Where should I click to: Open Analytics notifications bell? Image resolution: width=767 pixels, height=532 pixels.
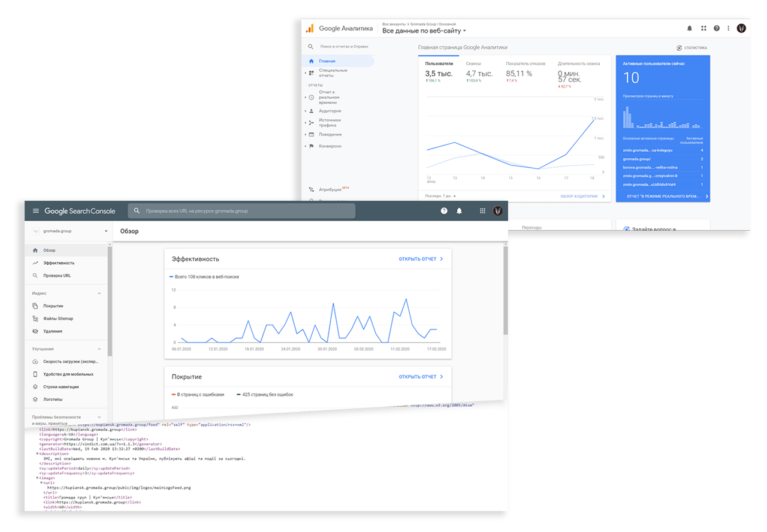pyautogui.click(x=690, y=28)
